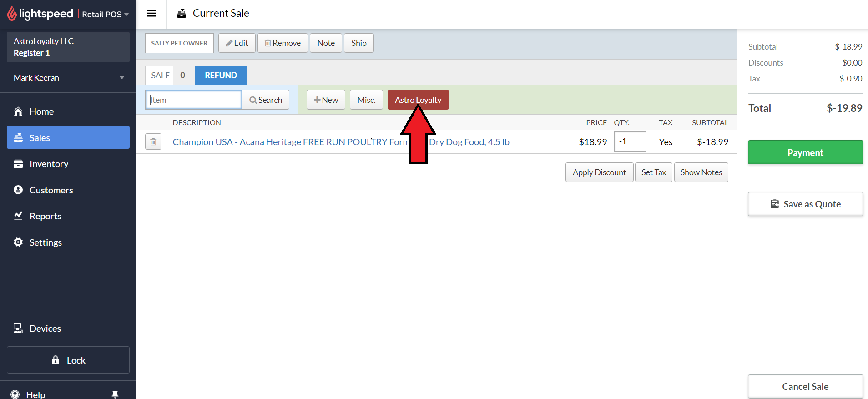Open Astro Loyalty button
The width and height of the screenshot is (868, 399).
click(x=418, y=100)
